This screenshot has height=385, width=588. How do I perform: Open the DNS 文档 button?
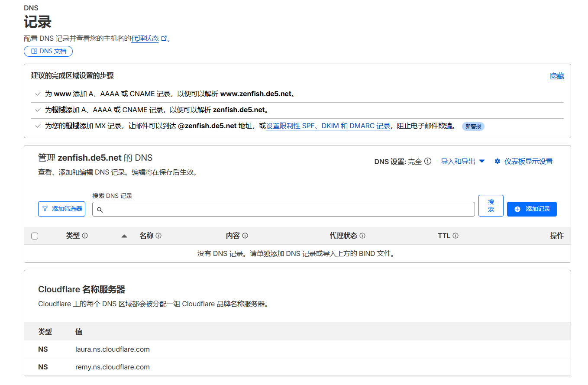48,51
